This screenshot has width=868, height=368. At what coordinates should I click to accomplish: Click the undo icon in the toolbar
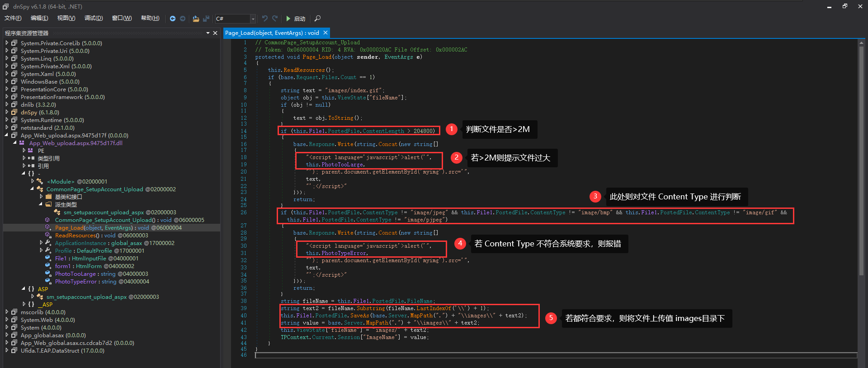[265, 19]
